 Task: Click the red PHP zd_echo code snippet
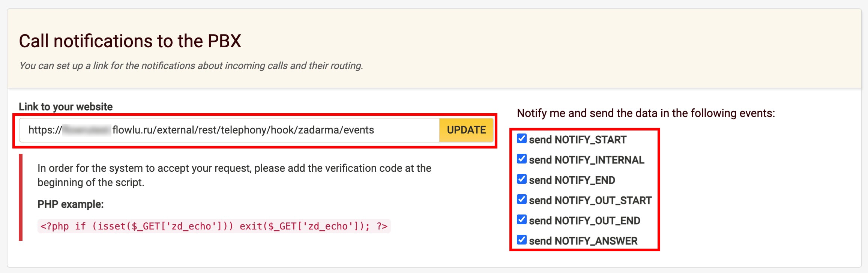tap(214, 226)
